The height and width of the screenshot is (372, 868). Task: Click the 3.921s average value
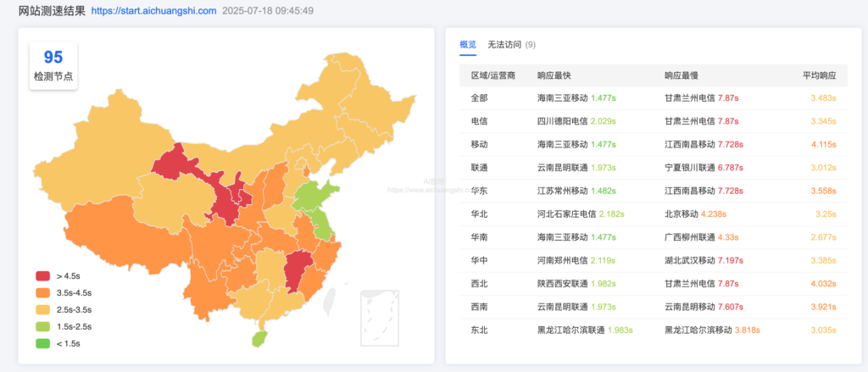click(823, 308)
